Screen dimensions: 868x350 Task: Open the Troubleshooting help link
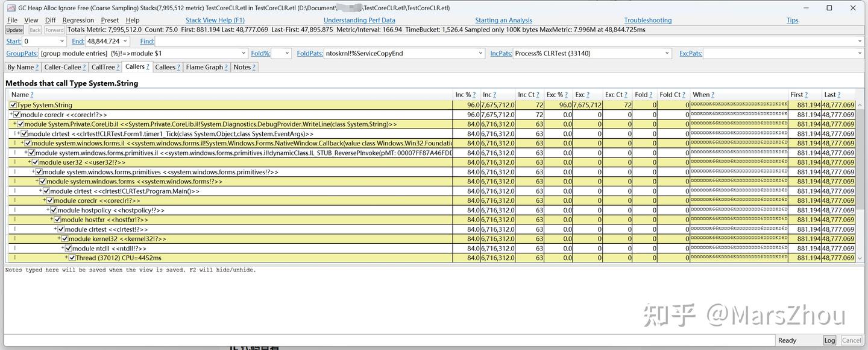coord(647,20)
